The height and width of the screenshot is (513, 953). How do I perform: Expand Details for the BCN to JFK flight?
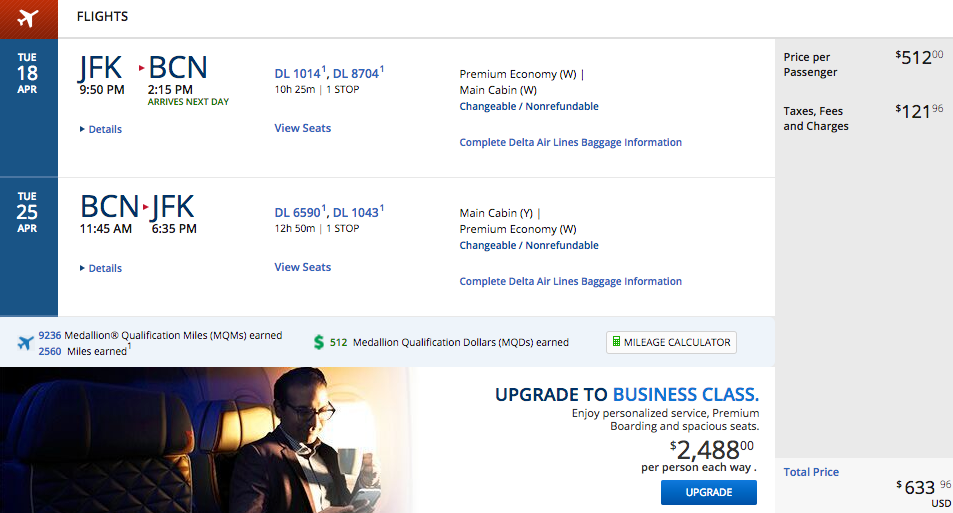pyautogui.click(x=101, y=268)
